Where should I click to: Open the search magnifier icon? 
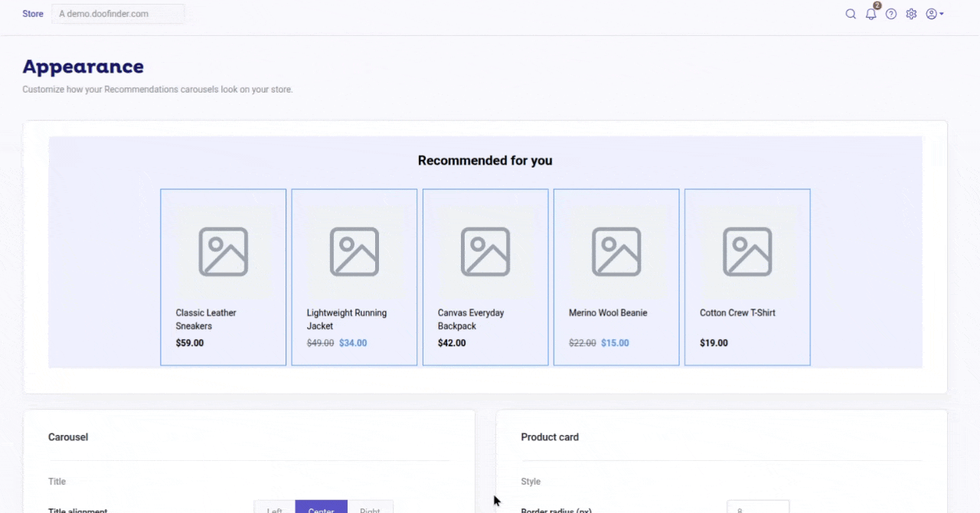click(851, 14)
